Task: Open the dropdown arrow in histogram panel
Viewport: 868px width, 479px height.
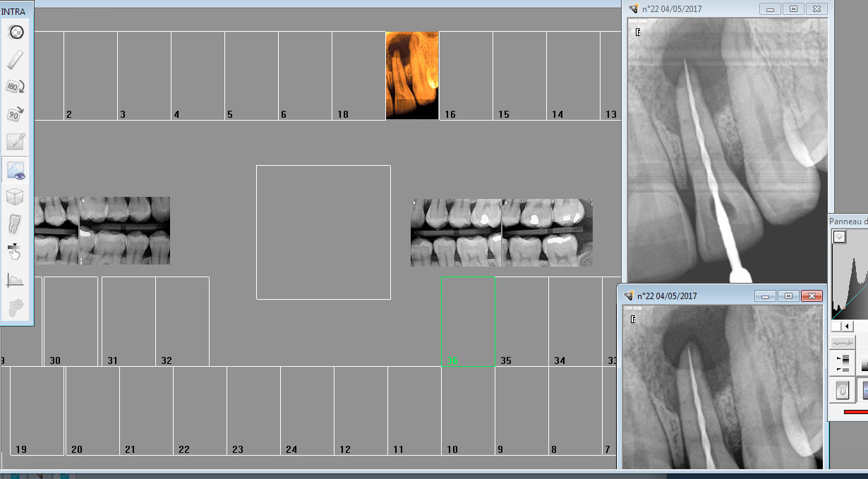Action: click(x=839, y=237)
